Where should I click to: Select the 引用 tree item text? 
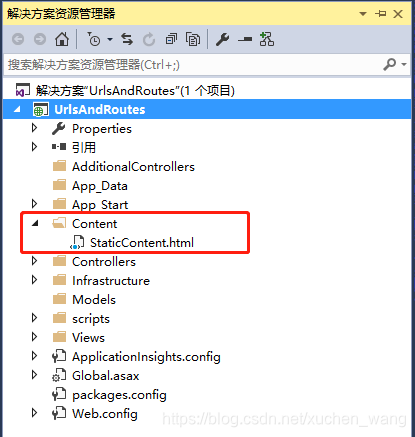[x=84, y=147]
